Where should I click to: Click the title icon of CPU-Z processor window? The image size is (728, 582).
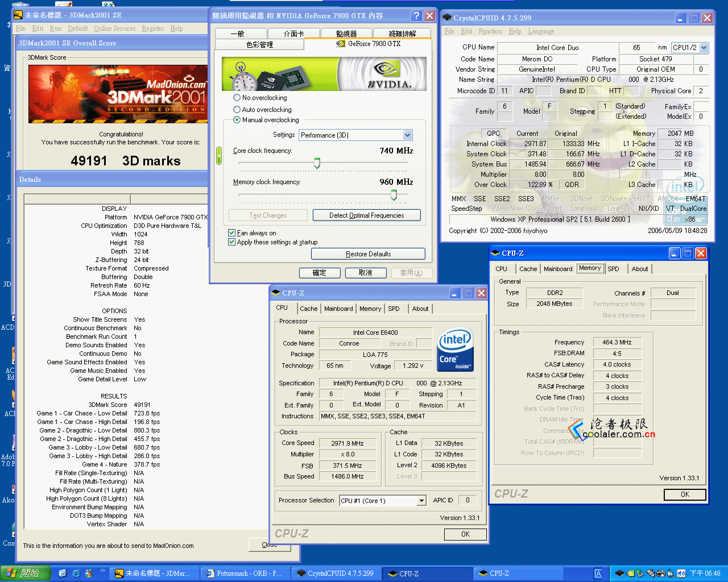[276, 293]
